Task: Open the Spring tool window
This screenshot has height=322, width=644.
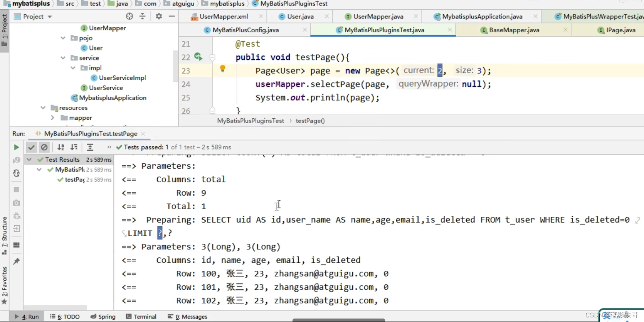Action: click(103, 317)
